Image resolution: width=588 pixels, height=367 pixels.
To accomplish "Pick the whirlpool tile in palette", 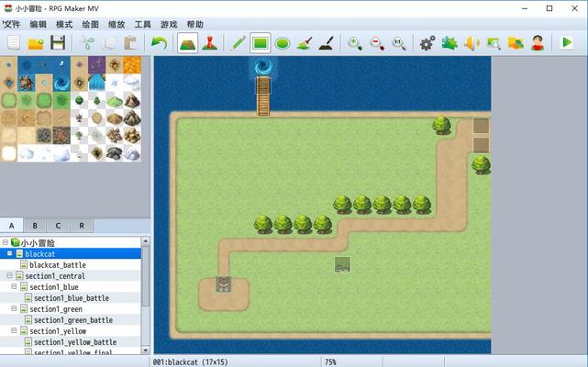I will tap(61, 83).
